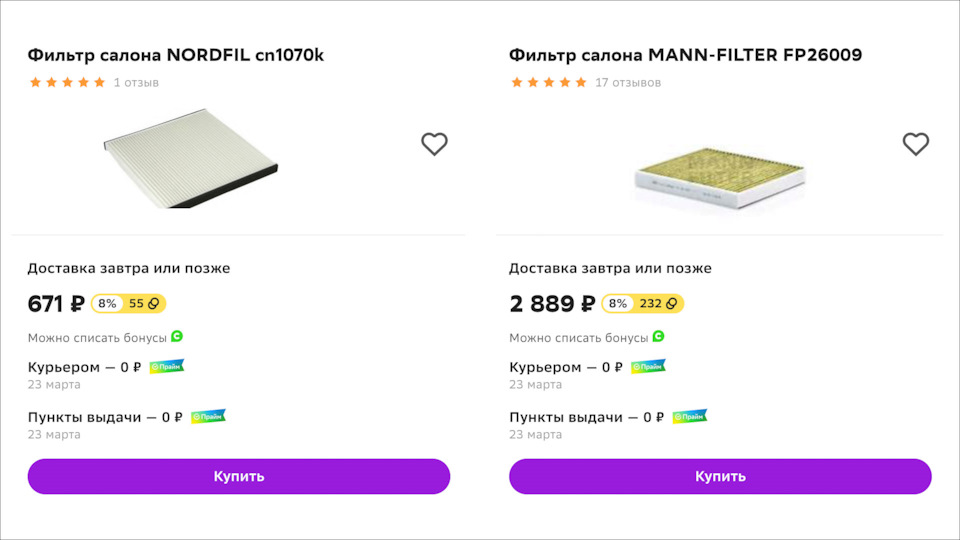
Task: View the NORDFIL filter product image
Action: [192, 158]
